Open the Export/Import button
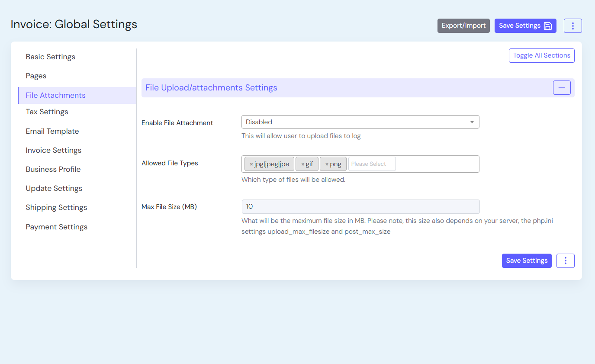 click(x=463, y=26)
